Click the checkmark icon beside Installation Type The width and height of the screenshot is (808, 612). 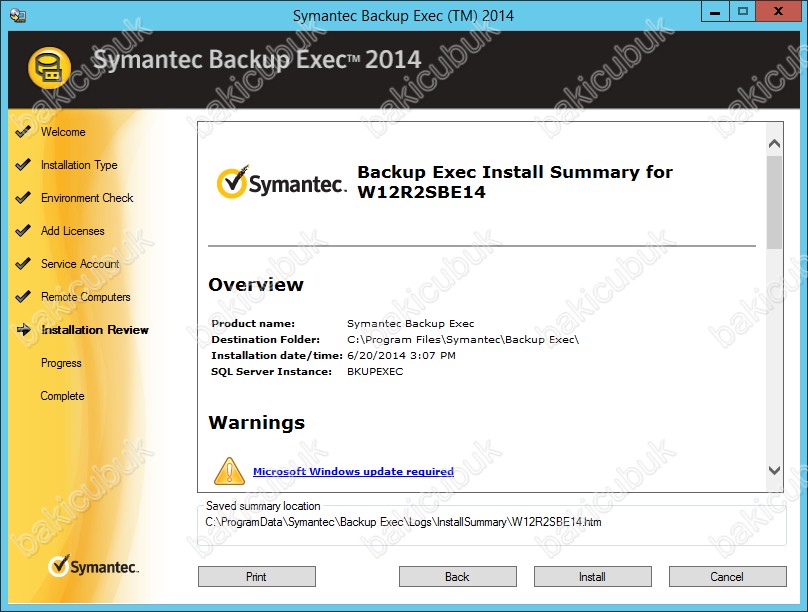click(23, 165)
